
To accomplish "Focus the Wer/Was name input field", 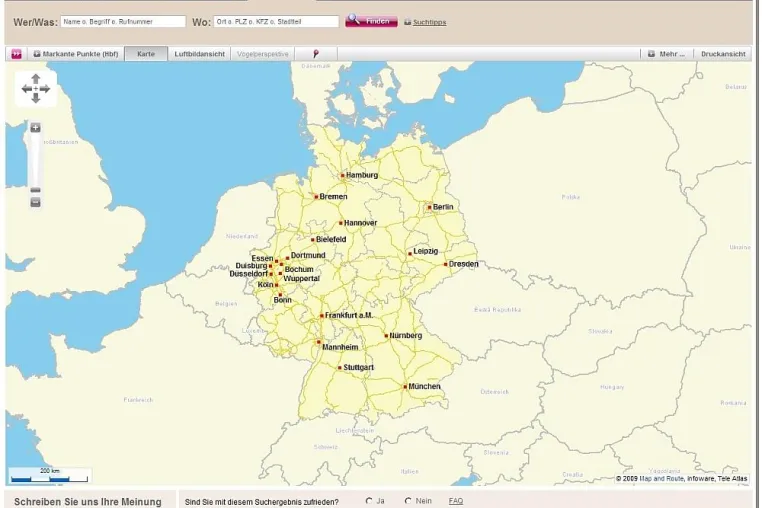I will click(123, 21).
